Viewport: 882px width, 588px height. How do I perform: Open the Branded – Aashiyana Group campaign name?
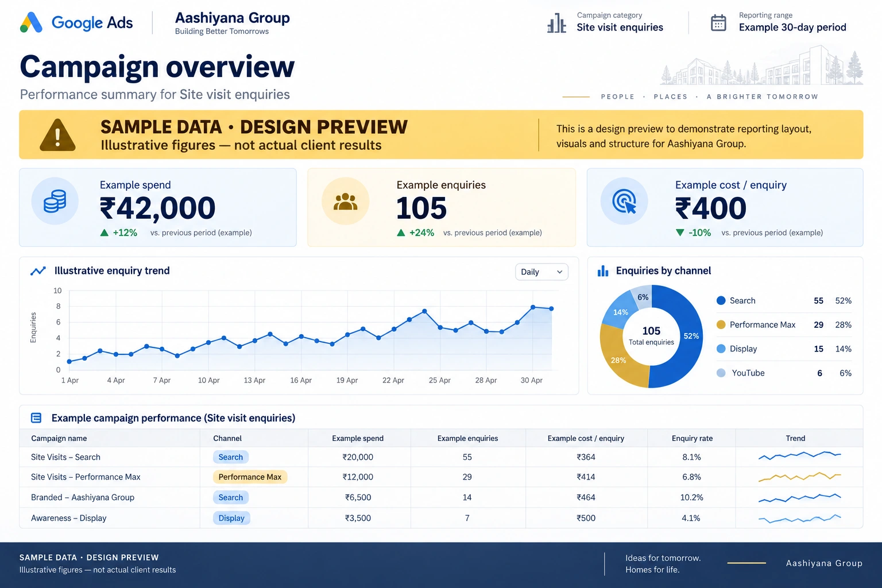click(83, 497)
